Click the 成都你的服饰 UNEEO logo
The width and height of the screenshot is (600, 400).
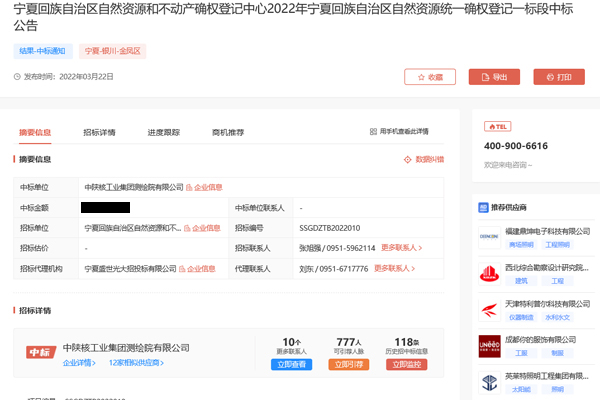(489, 345)
